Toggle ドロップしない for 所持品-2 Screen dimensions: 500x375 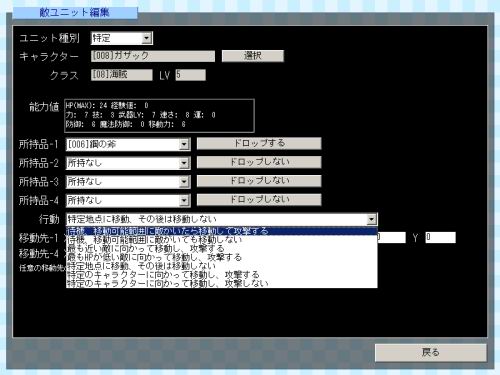pos(259,162)
